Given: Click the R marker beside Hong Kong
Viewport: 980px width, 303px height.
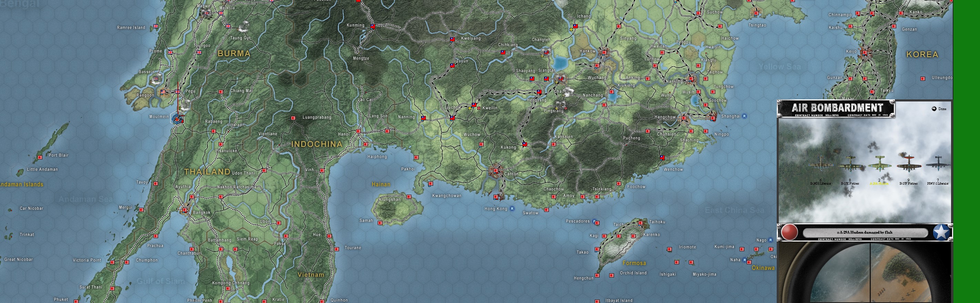Looking at the screenshot, I should (512, 208).
